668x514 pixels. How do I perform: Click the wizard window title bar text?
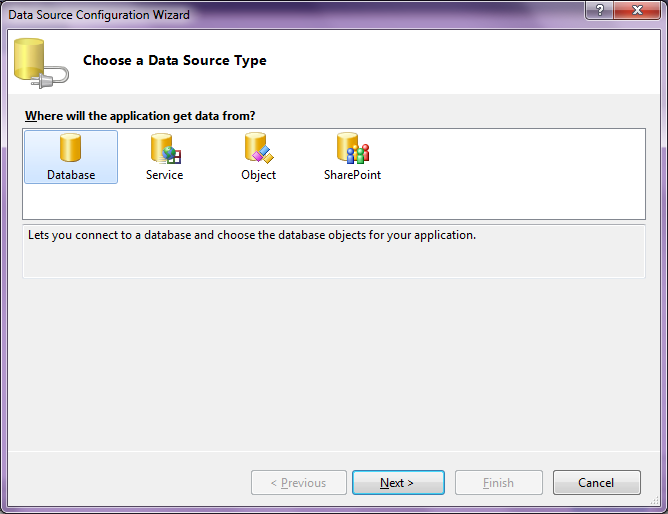point(99,15)
